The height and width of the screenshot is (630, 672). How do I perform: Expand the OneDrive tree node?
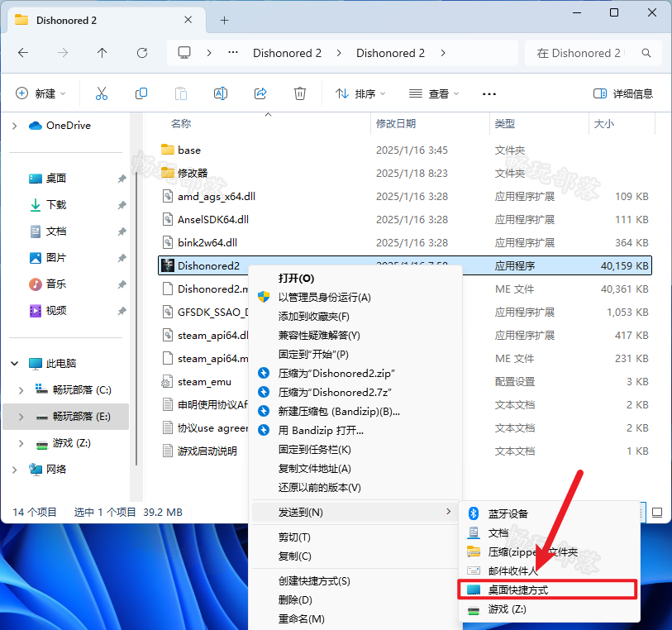15,126
